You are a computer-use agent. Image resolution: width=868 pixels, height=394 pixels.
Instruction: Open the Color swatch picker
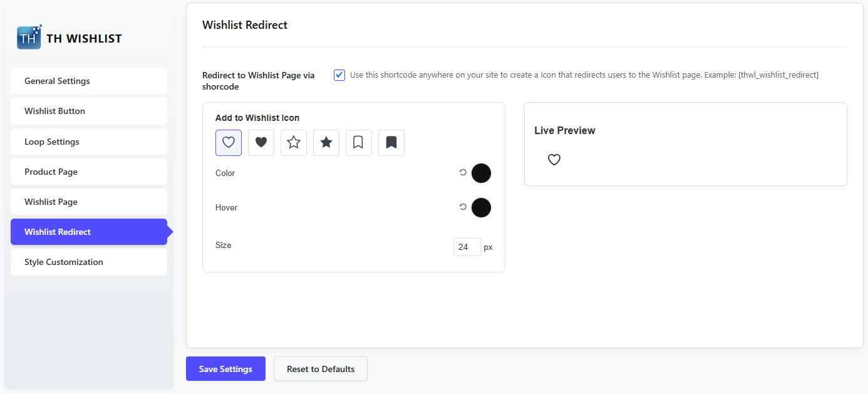[x=481, y=174]
